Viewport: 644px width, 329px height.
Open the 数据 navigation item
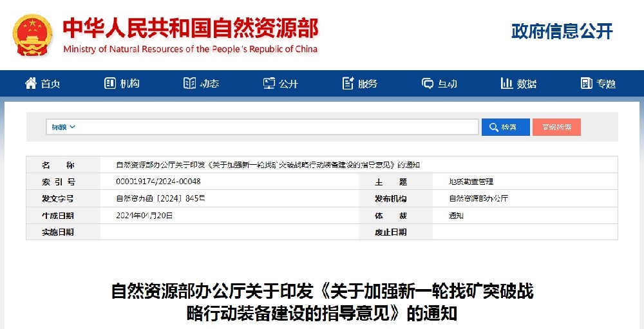[518, 84]
